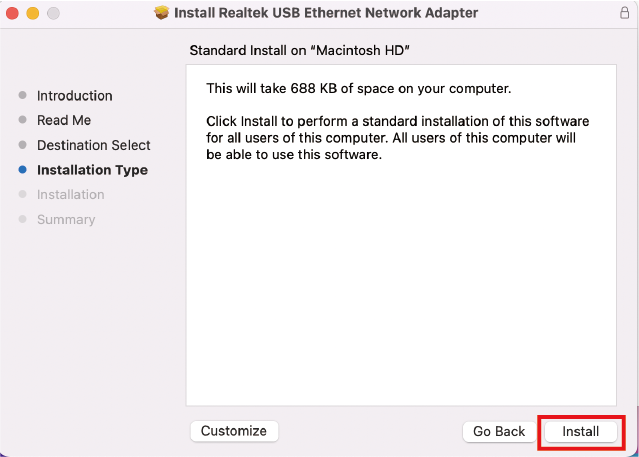Click the 688 KB space requirement text
The height and width of the screenshot is (457, 639).
click(358, 89)
